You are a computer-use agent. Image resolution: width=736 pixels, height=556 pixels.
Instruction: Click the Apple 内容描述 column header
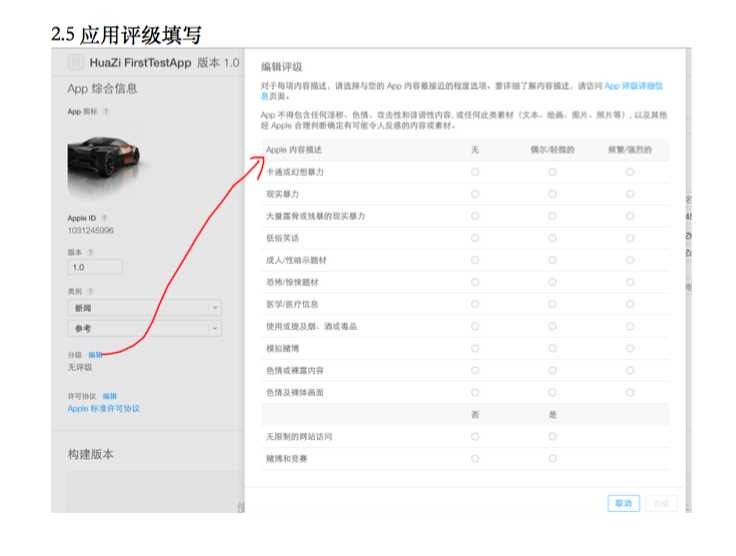(294, 150)
